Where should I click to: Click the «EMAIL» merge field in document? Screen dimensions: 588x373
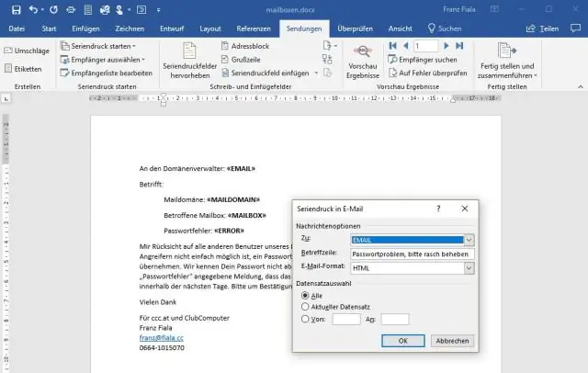[241, 169]
